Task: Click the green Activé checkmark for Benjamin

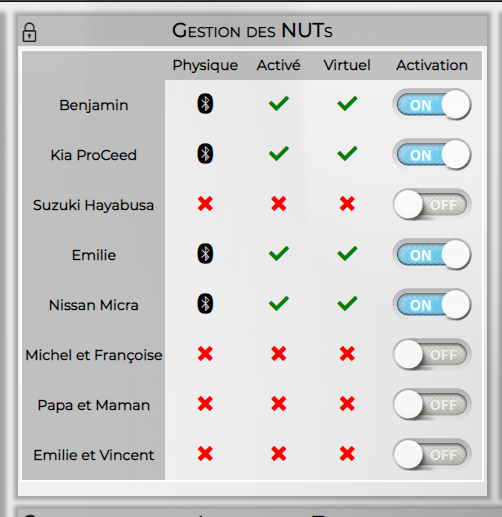Action: click(279, 103)
